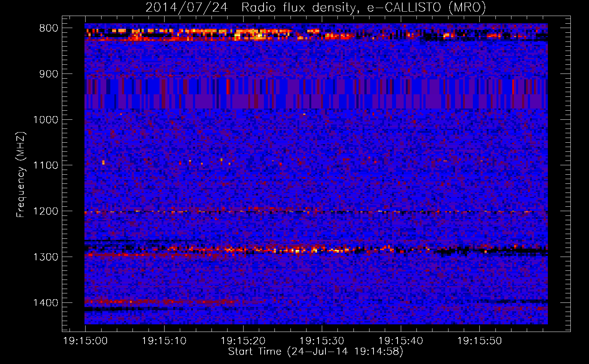
Task: Click the plot title '2014/07/24 Radio flux density'
Action: (316, 7)
